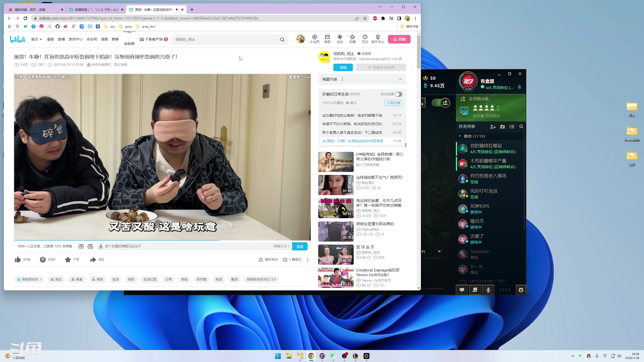Open 会员购 in Bilibili nav
The width and height of the screenshot is (644, 362).
click(x=92, y=39)
